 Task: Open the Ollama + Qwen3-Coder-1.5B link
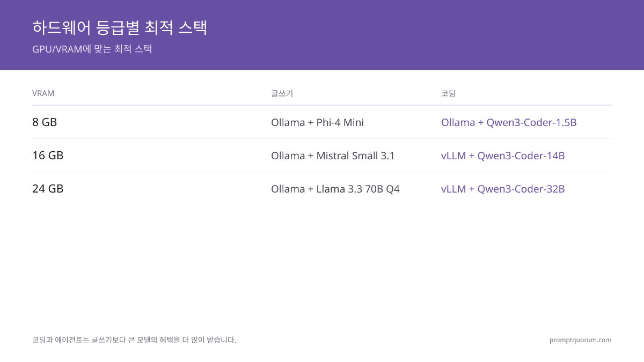point(509,122)
